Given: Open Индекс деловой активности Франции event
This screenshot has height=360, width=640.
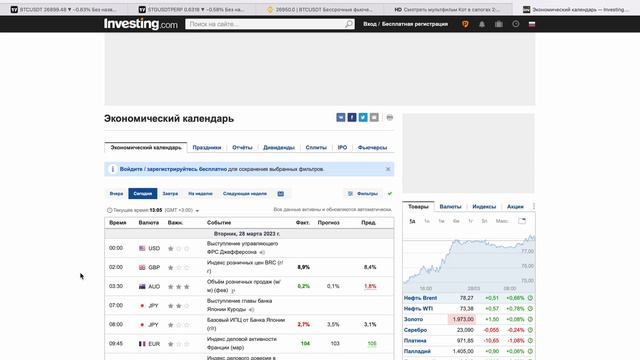Looking at the screenshot, I should coord(242,343).
